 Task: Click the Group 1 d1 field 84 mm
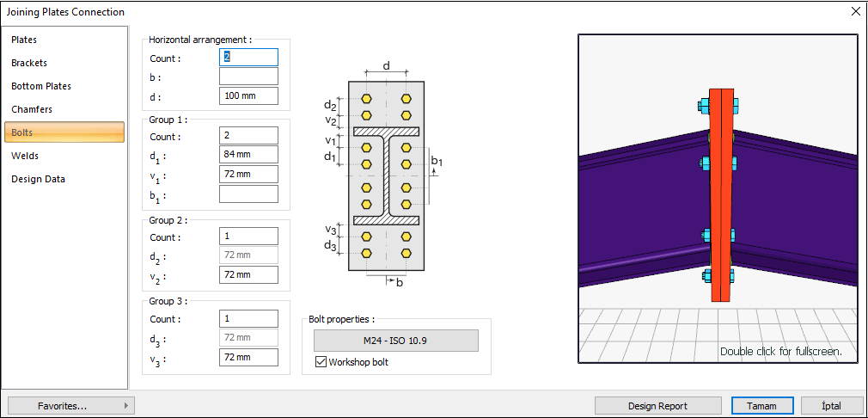pyautogui.click(x=248, y=155)
